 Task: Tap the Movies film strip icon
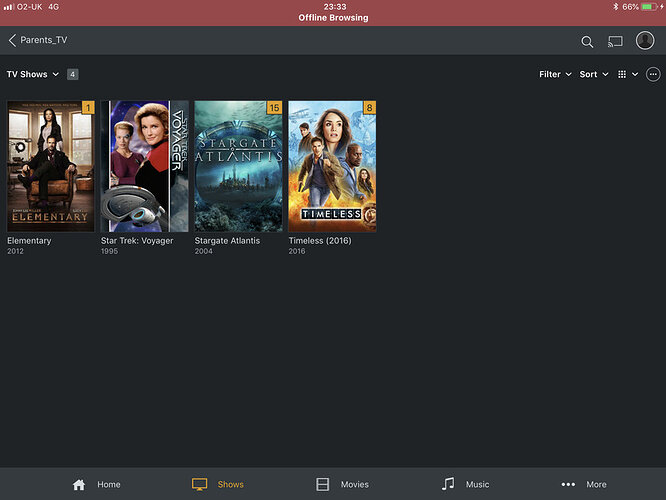click(322, 484)
